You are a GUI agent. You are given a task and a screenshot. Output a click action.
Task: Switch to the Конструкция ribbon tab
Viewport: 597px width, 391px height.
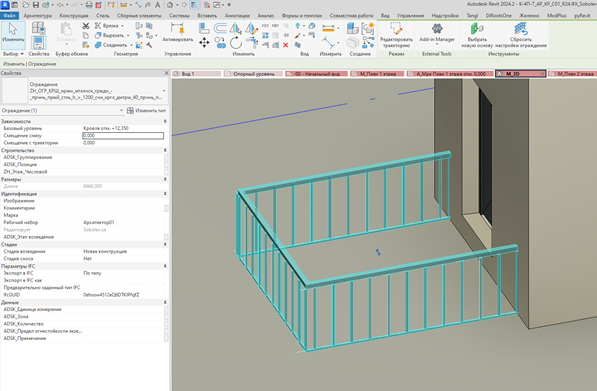[x=74, y=16]
